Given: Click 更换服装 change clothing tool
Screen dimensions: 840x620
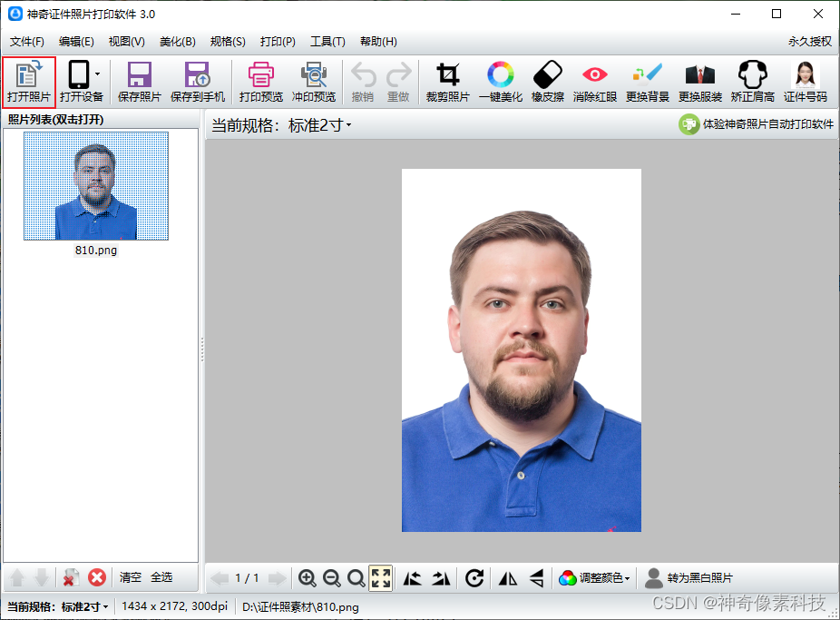Looking at the screenshot, I should click(x=700, y=82).
